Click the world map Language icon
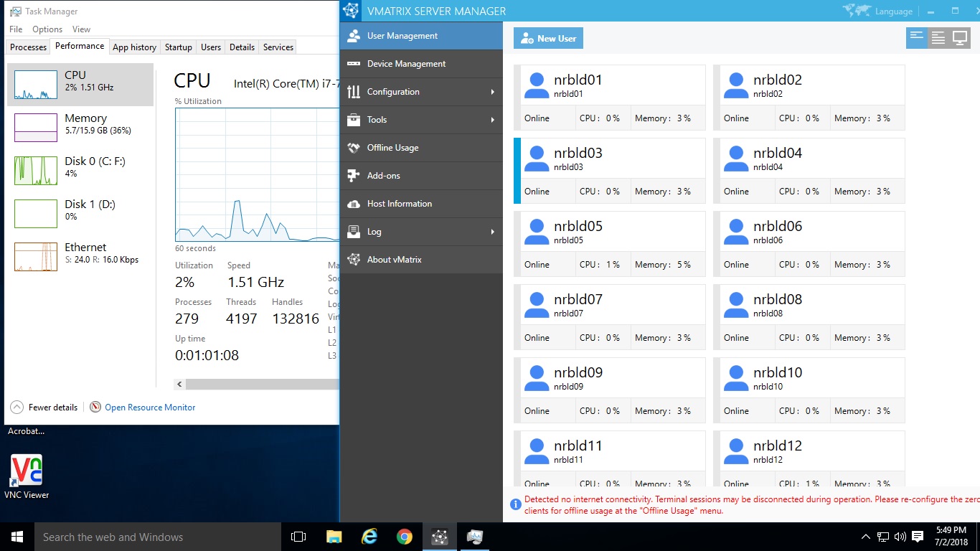Screen dimensions: 980x551 pos(857,11)
